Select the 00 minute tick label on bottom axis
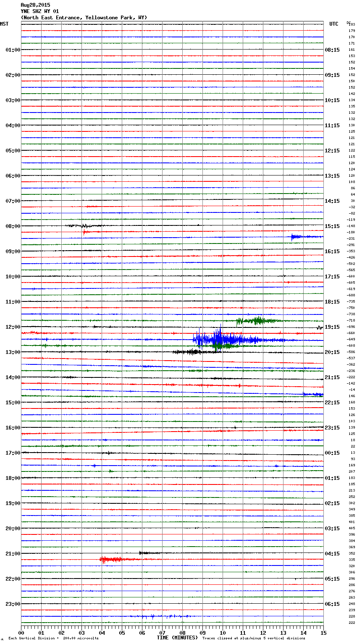The image size is (357, 644). [21, 633]
